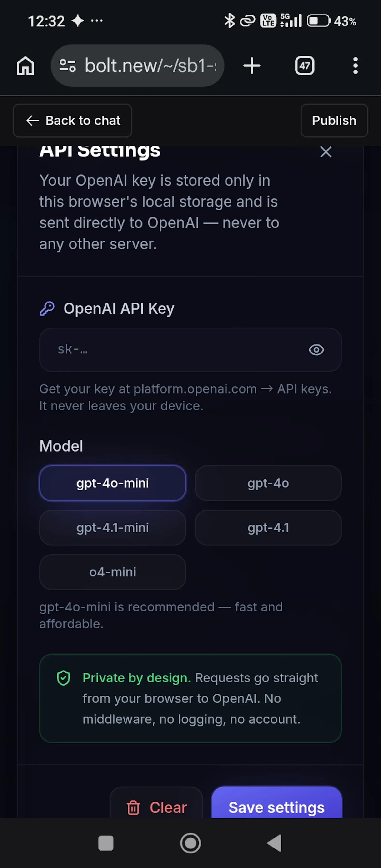Tap the browser home icon
The width and height of the screenshot is (381, 868).
[25, 65]
